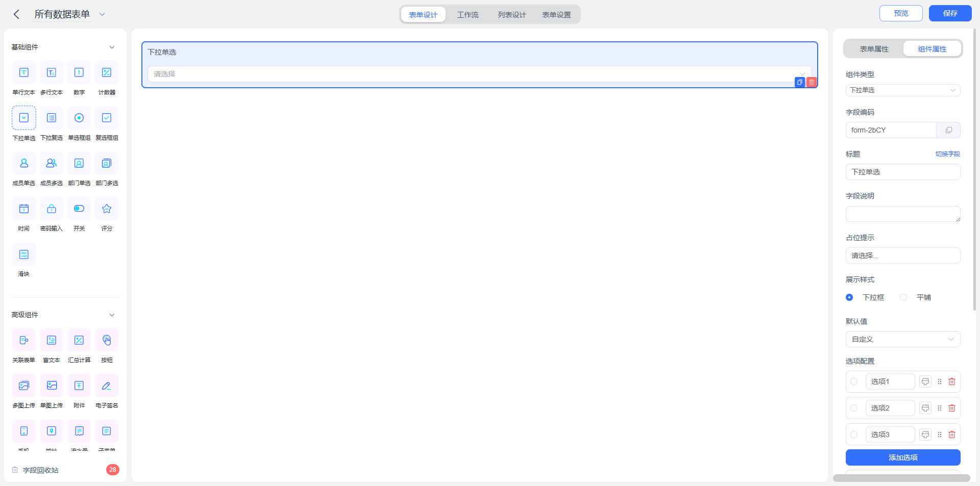Add the 电子签名 signature component
The height and width of the screenshot is (486, 980).
[107, 386]
